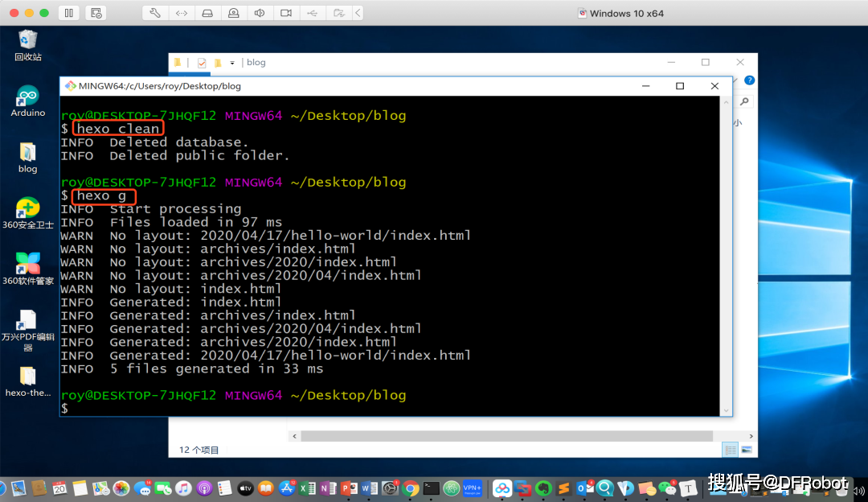868x502 pixels.
Task: Open the Explorer quick access toolbar dropdown
Action: coord(232,63)
